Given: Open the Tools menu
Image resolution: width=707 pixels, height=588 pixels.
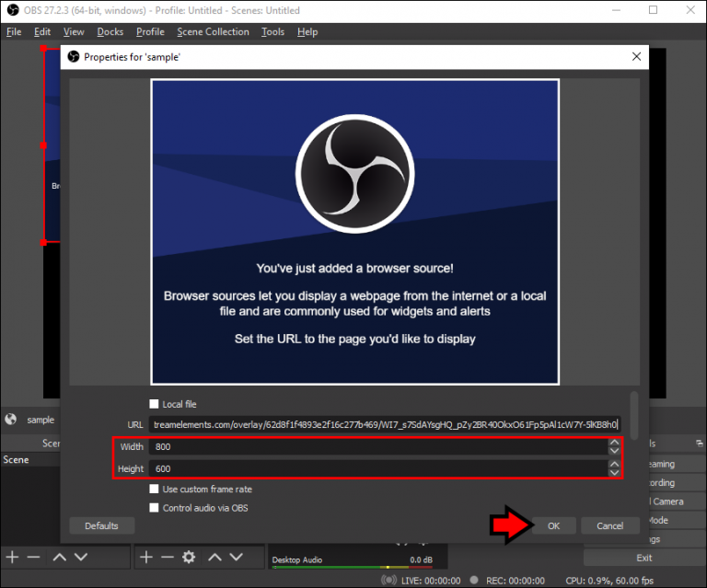Looking at the screenshot, I should [272, 32].
